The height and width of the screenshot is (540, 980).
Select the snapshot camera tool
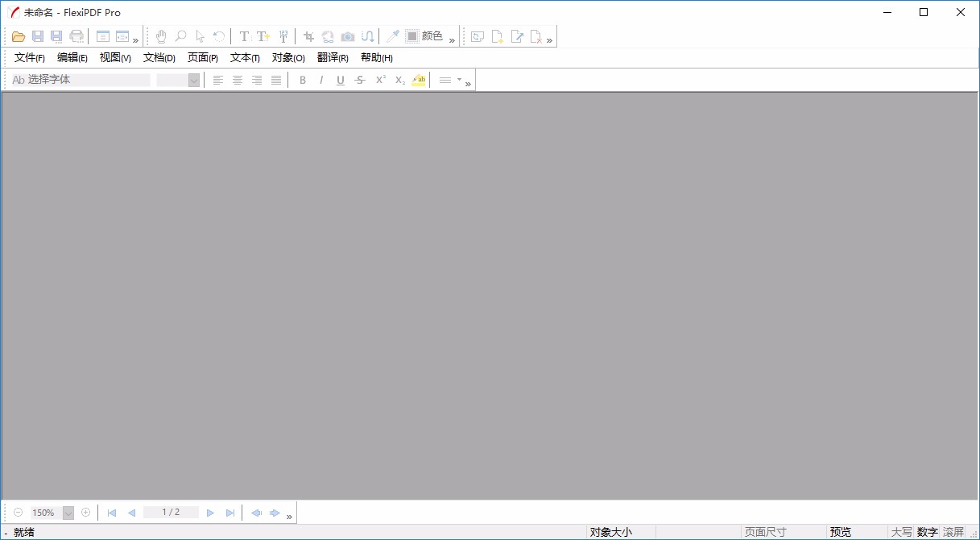tap(347, 35)
